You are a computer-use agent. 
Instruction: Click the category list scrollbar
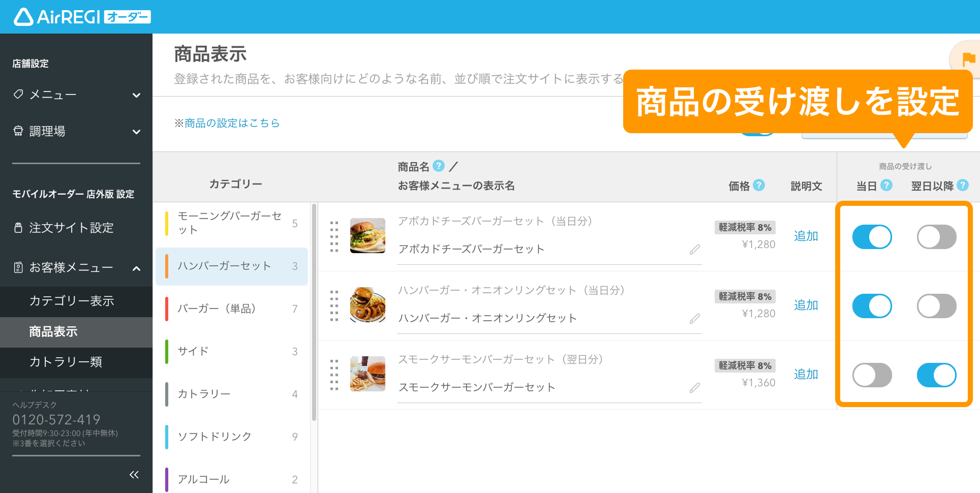click(314, 312)
